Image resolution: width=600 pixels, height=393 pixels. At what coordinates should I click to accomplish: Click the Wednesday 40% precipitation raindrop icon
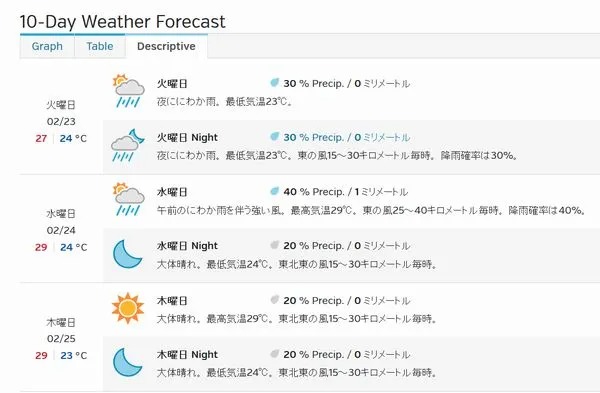tap(274, 191)
